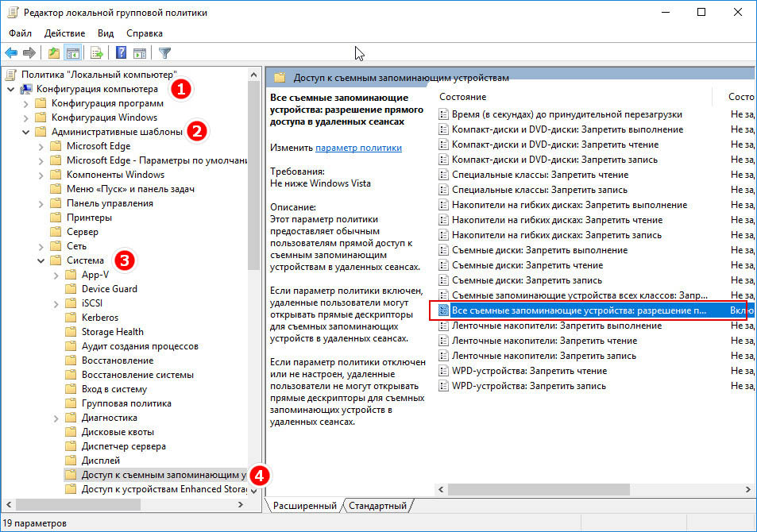Select the Восстановление системы folder
Viewport: 757px width, 532px height.
pos(137,375)
